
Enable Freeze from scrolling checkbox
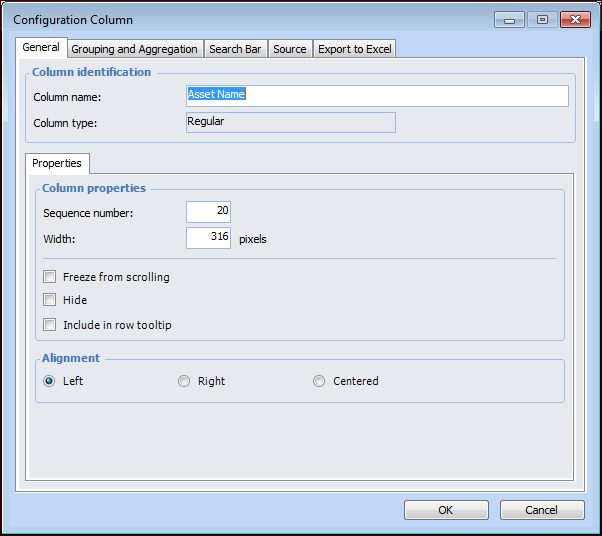pyautogui.click(x=50, y=277)
